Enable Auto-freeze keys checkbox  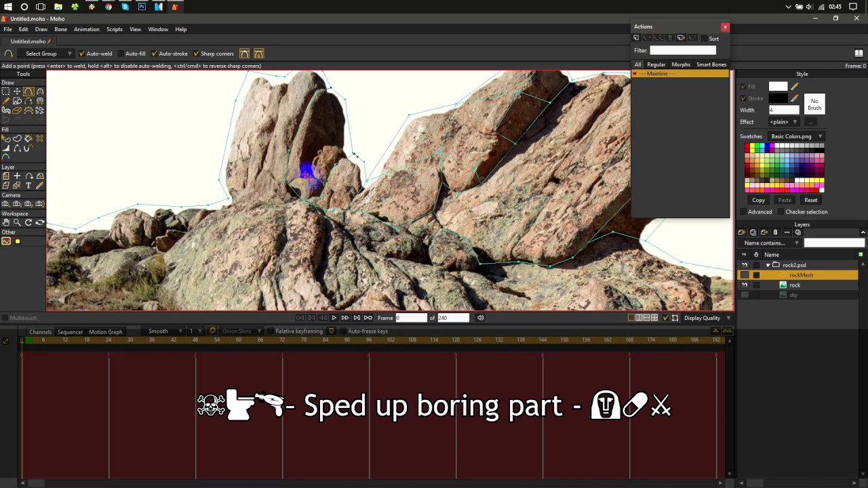click(x=342, y=331)
